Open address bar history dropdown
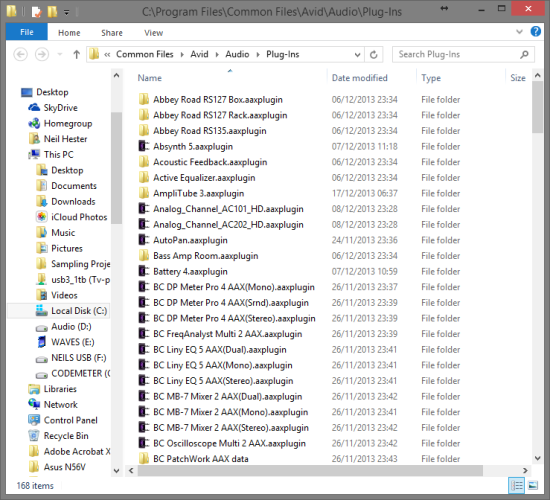Image resolution: width=550 pixels, height=500 pixels. coord(357,55)
